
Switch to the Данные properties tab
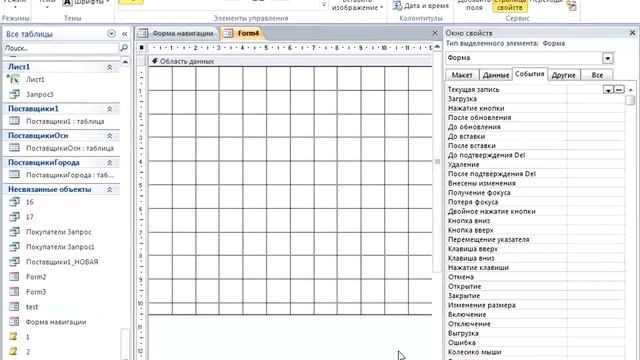pyautogui.click(x=496, y=75)
